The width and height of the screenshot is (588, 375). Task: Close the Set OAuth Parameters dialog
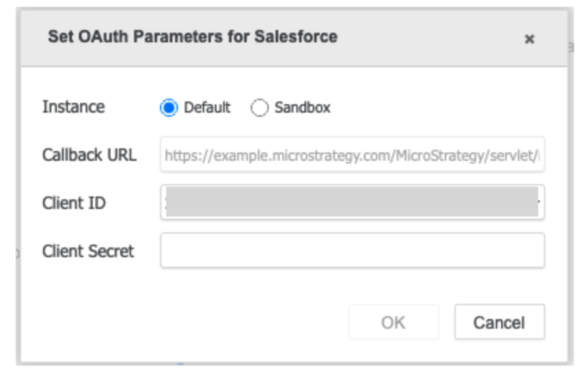[530, 39]
